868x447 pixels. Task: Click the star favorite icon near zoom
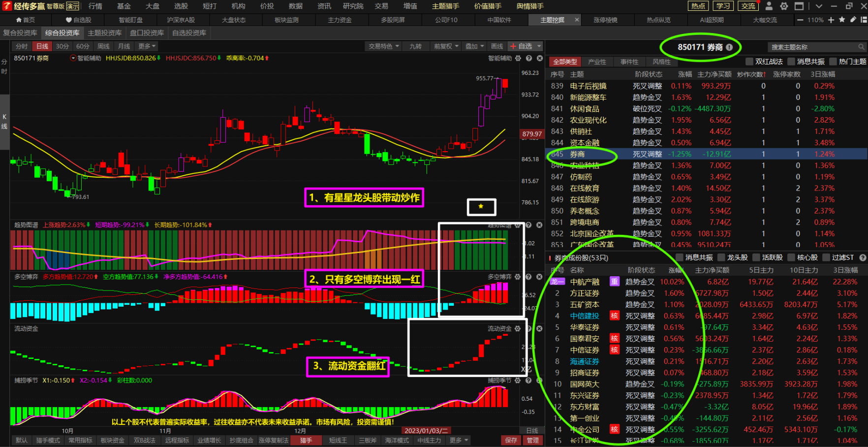point(842,20)
